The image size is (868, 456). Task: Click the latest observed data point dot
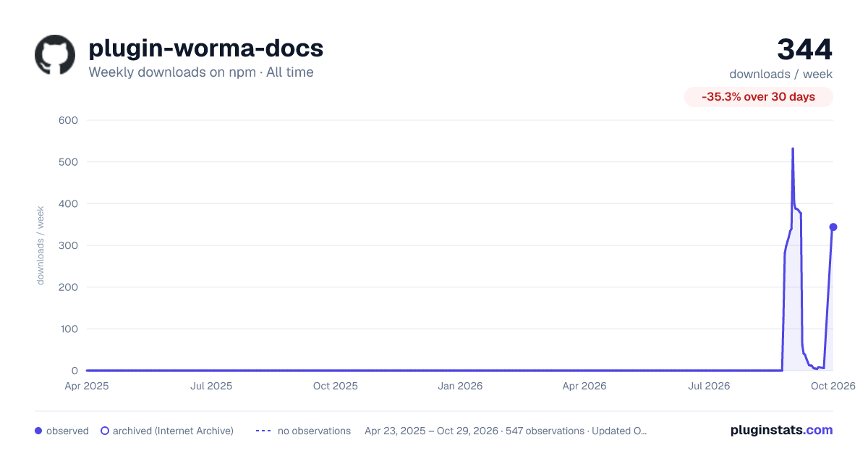click(x=833, y=227)
